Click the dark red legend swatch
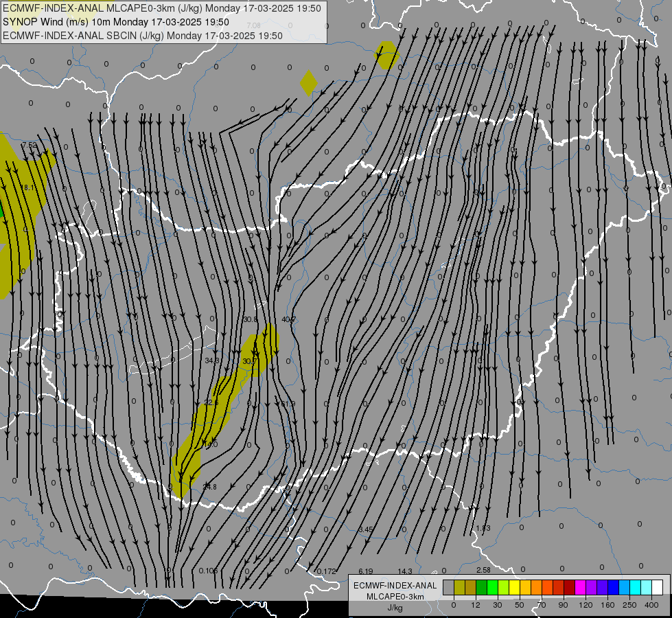672x618 pixels. [569, 587]
